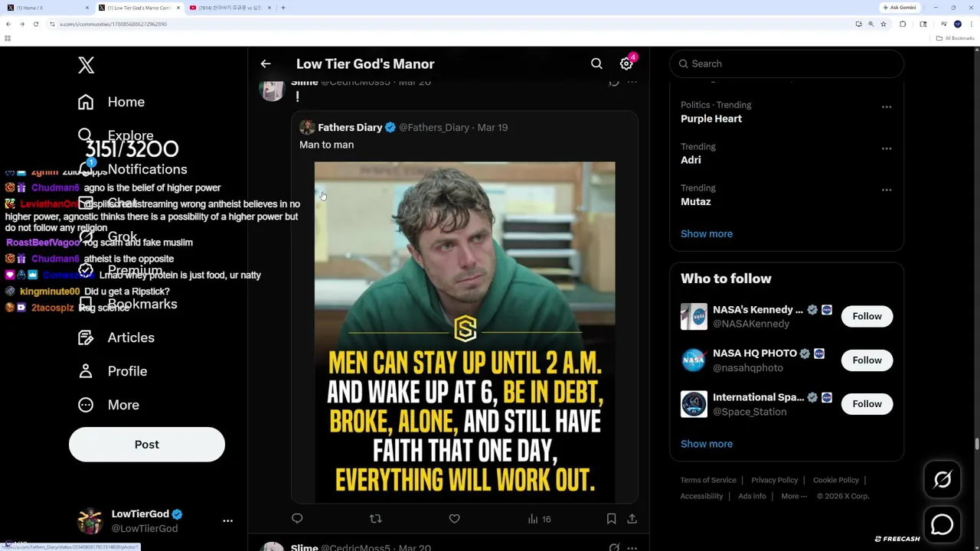Open Notifications in the sidebar

point(132,169)
